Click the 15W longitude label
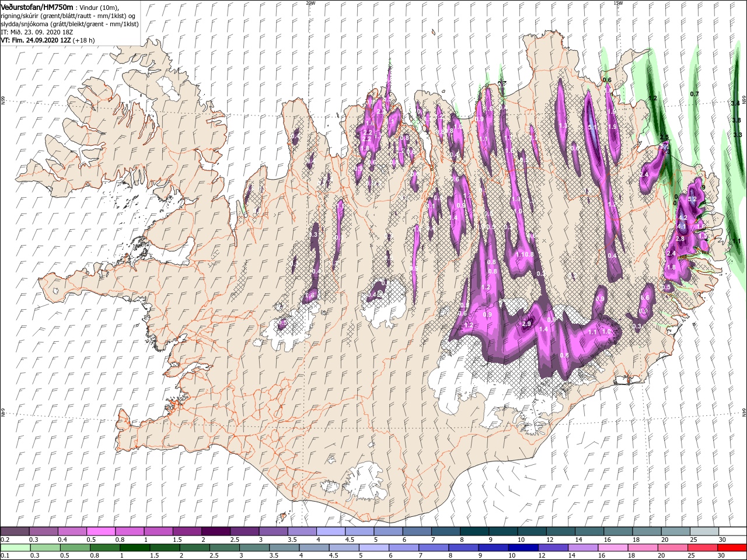Image resolution: width=747 pixels, height=560 pixels. [x=618, y=2]
